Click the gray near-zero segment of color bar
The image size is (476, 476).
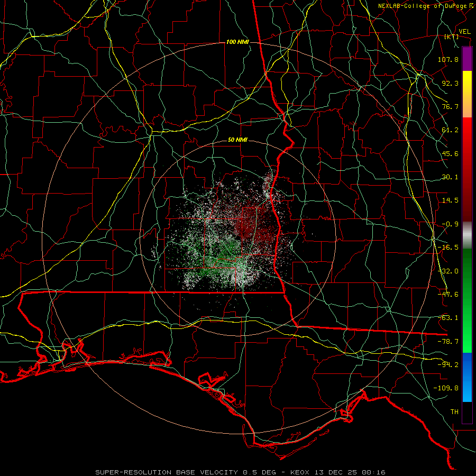click(x=467, y=235)
